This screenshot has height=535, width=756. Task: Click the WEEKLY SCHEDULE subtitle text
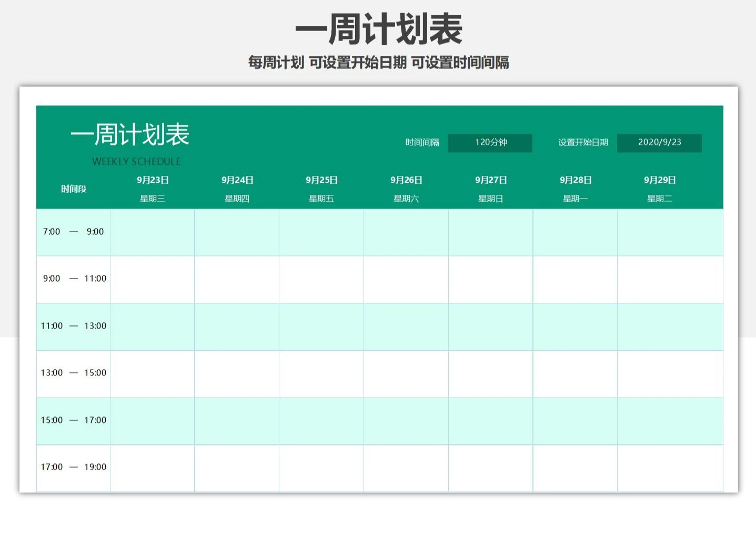pyautogui.click(x=136, y=162)
